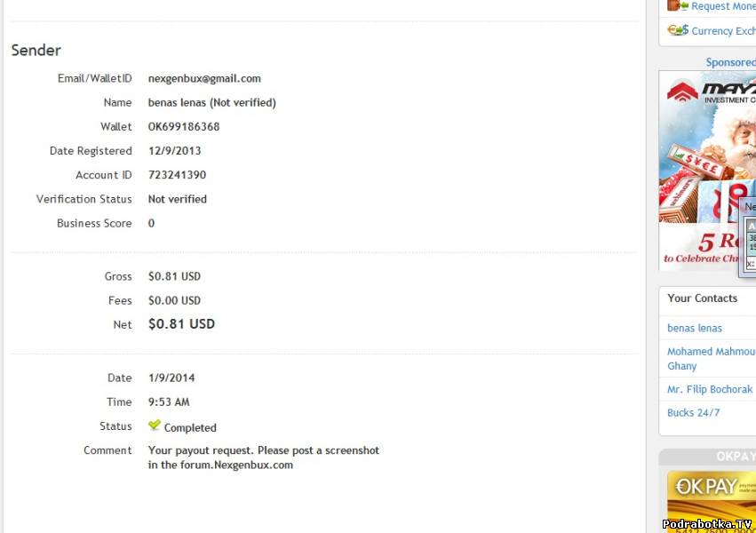The image size is (756, 533).
Task: Select contact Mr. Filip Bochorak
Action: tap(709, 389)
